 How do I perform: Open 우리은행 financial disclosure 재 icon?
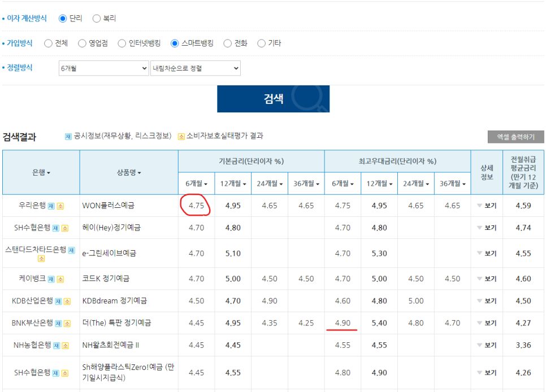(51, 206)
